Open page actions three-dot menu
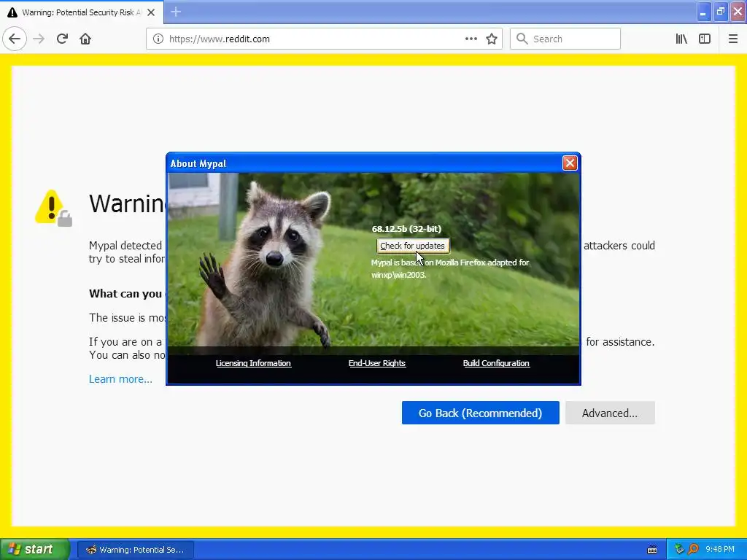747x560 pixels. click(471, 39)
